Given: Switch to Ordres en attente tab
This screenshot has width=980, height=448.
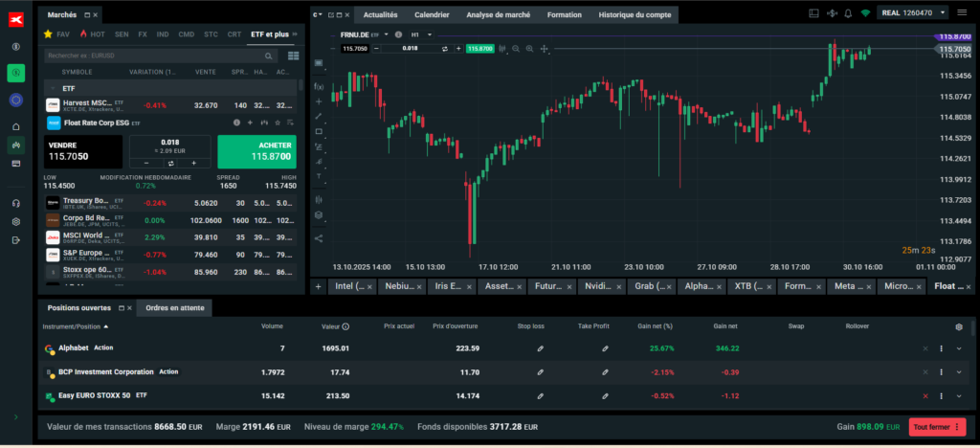Looking at the screenshot, I should coord(174,308).
